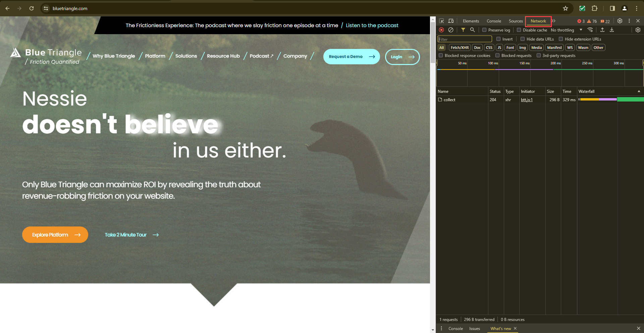Toggle Waterfall column sort arrow
Viewport: 644px width, 333px height.
pos(639,91)
